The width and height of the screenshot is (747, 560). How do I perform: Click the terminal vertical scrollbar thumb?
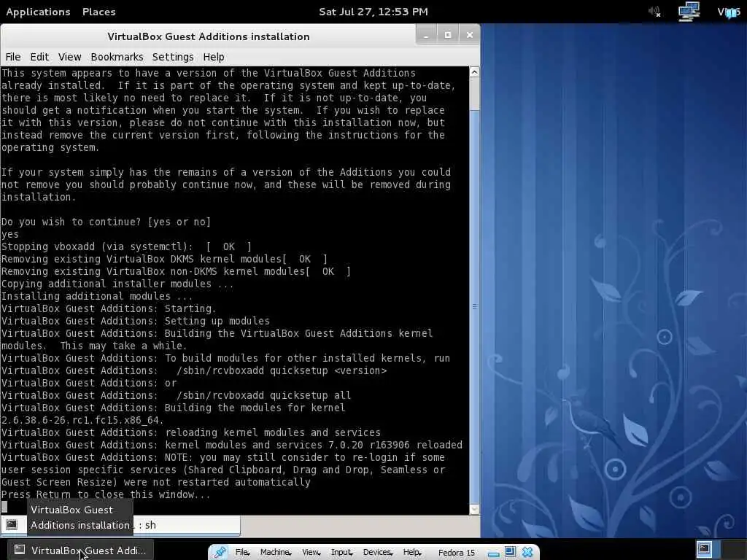[x=474, y=306]
